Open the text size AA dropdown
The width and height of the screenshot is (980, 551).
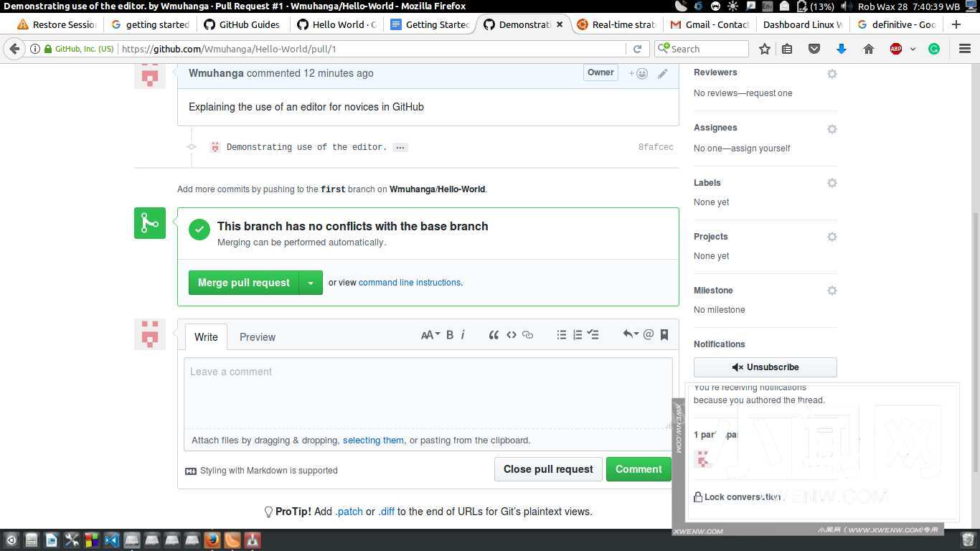[430, 334]
